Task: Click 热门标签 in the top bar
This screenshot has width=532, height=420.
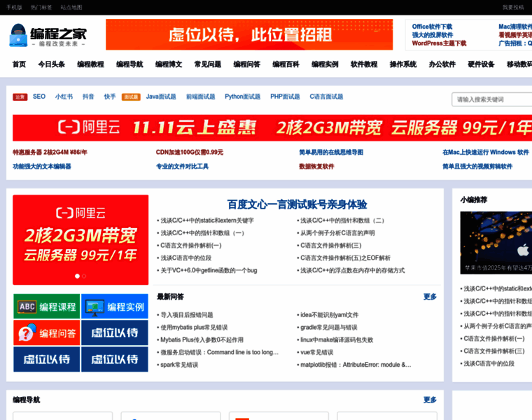Action: [41, 7]
